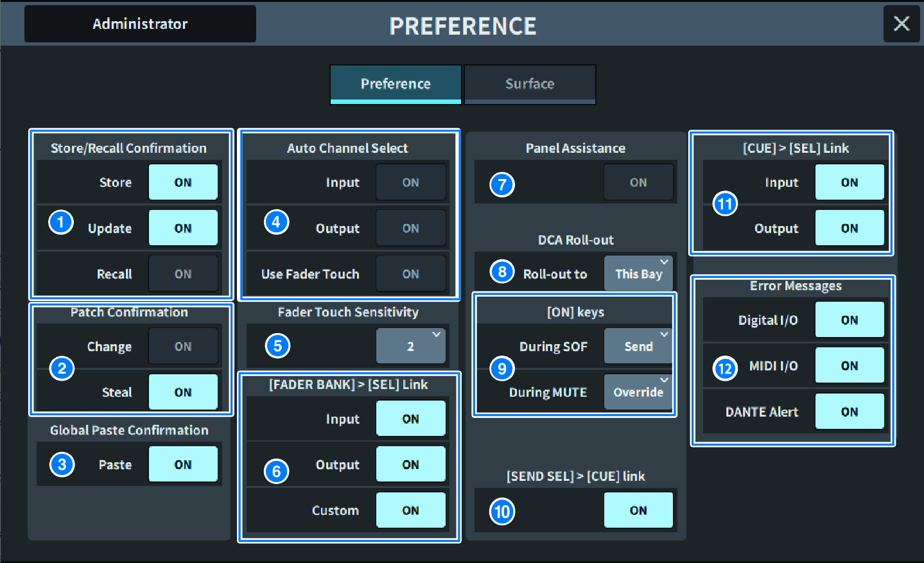Open DCA Roll-out to dropdown
The width and height of the screenshot is (924, 563).
click(x=638, y=274)
